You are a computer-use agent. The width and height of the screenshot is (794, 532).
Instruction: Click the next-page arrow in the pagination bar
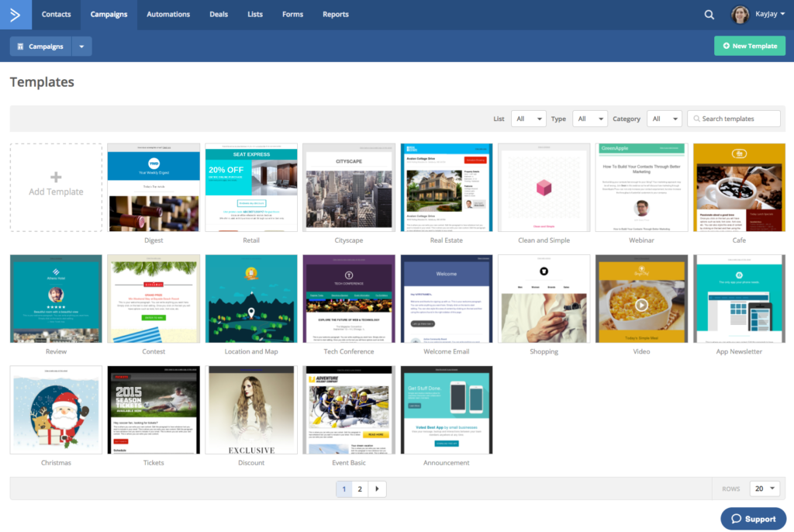coord(377,489)
